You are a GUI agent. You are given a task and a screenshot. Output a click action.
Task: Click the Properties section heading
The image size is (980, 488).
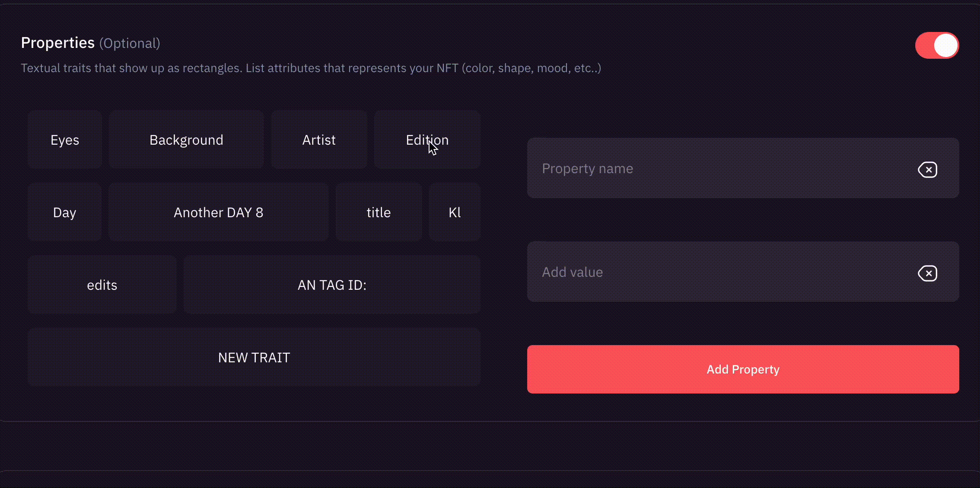[58, 43]
